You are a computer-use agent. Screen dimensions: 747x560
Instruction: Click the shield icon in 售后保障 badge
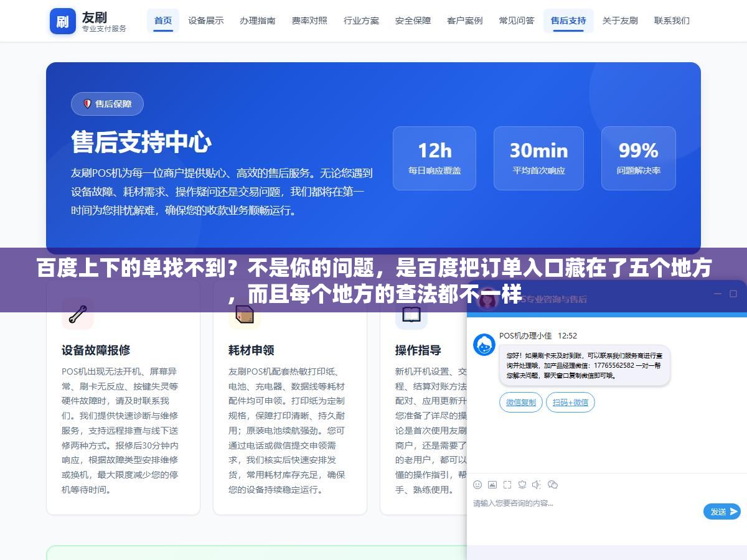click(88, 104)
